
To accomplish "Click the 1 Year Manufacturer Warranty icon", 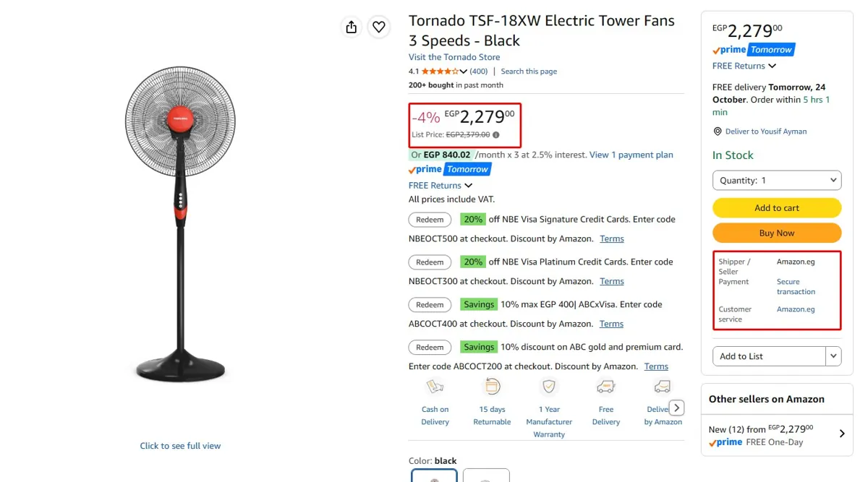I will click(x=549, y=387).
